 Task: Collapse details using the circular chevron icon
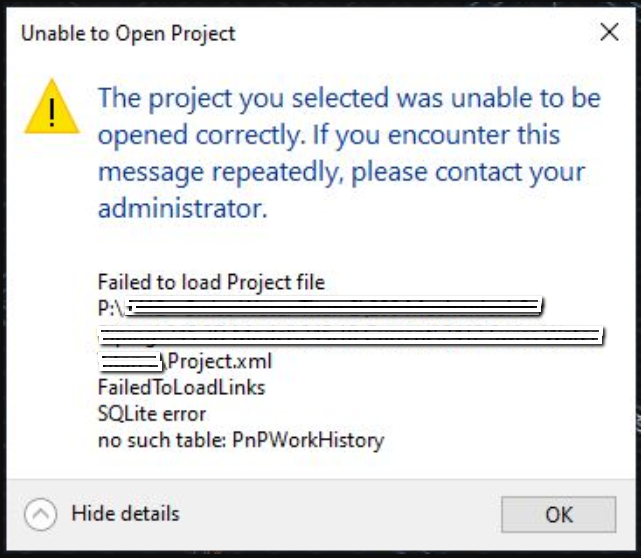pos(41,515)
